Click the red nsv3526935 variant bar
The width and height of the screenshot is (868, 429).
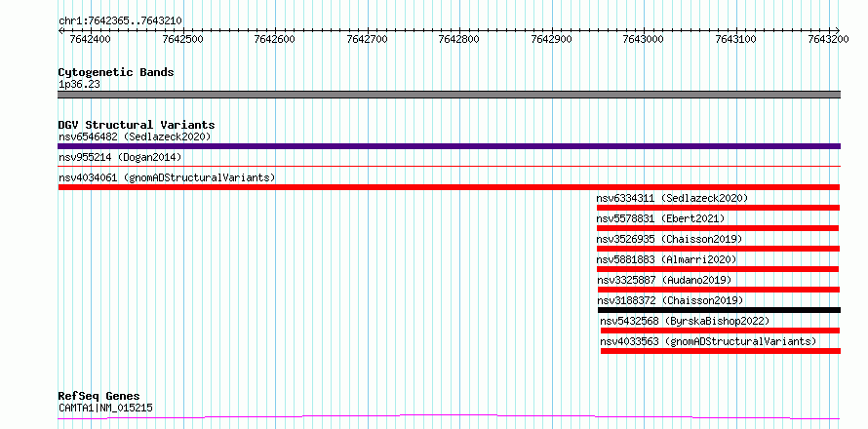point(718,249)
